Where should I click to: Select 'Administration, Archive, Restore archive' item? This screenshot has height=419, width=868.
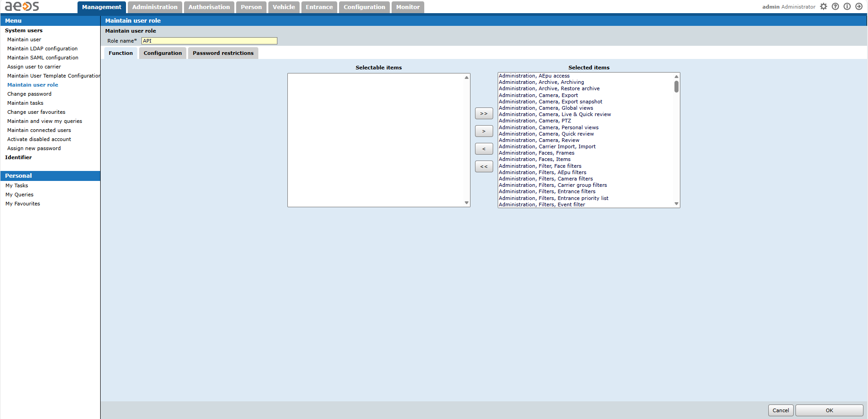tap(549, 88)
